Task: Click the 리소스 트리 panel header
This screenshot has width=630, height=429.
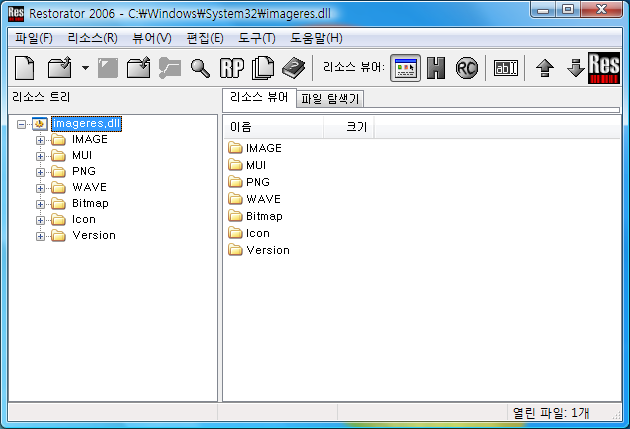Action: [41, 97]
